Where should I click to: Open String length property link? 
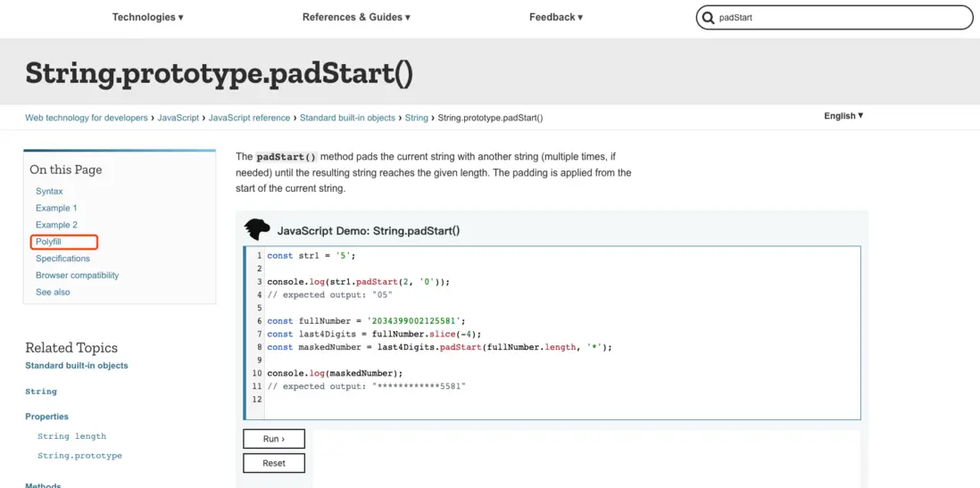click(72, 436)
